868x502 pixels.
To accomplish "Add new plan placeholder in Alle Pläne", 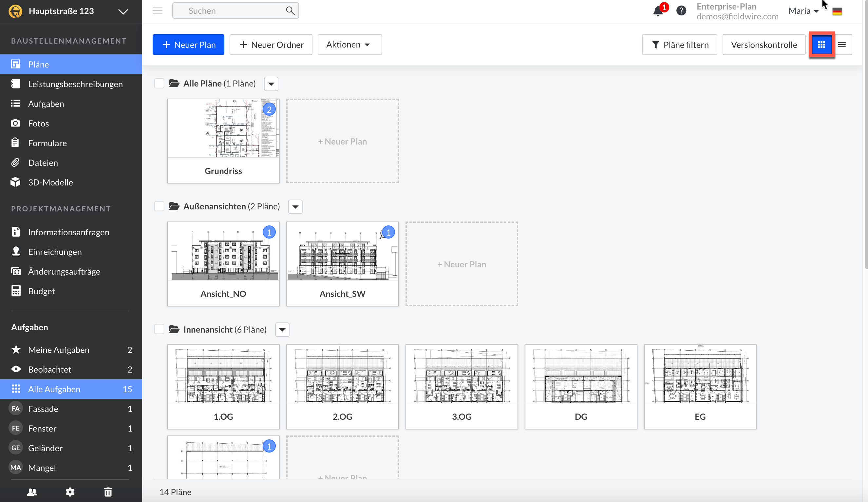I will point(342,141).
